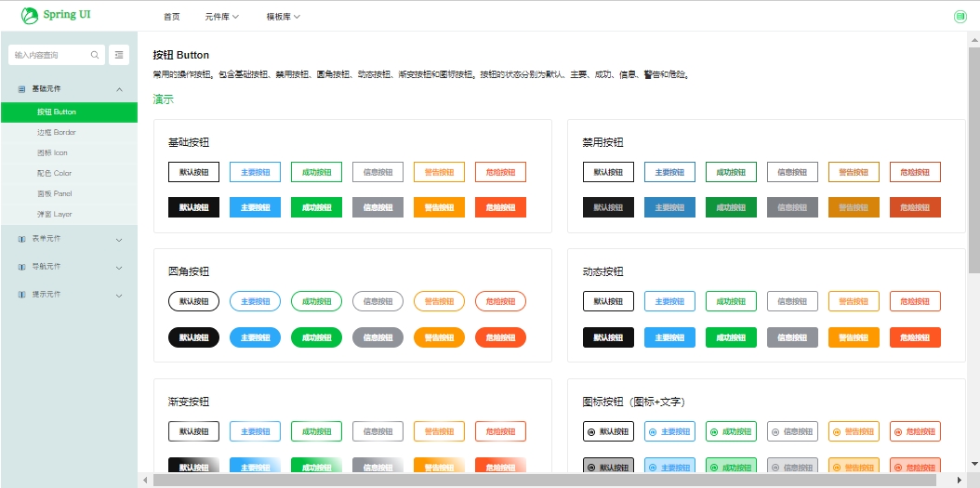The width and height of the screenshot is (980, 488).
Task: Focus the 输入内容查询 search field
Action: (x=48, y=56)
